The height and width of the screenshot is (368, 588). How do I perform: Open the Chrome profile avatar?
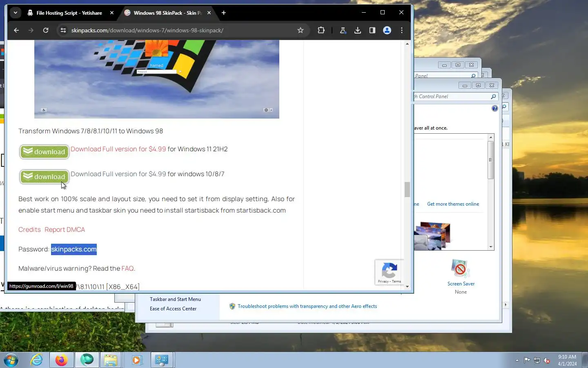387,30
